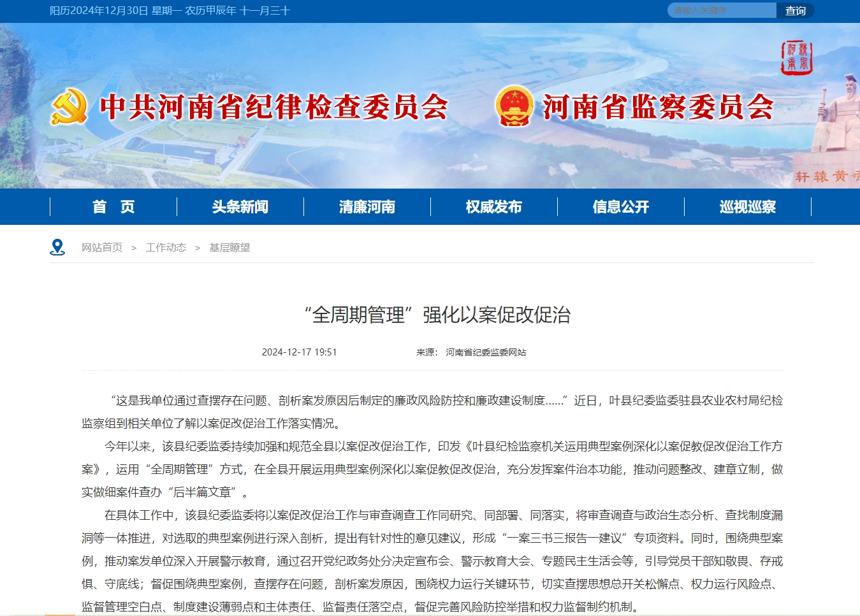Click the article title "全周期管理"强化以案促改促治
The width and height of the screenshot is (860, 616).
point(437,315)
